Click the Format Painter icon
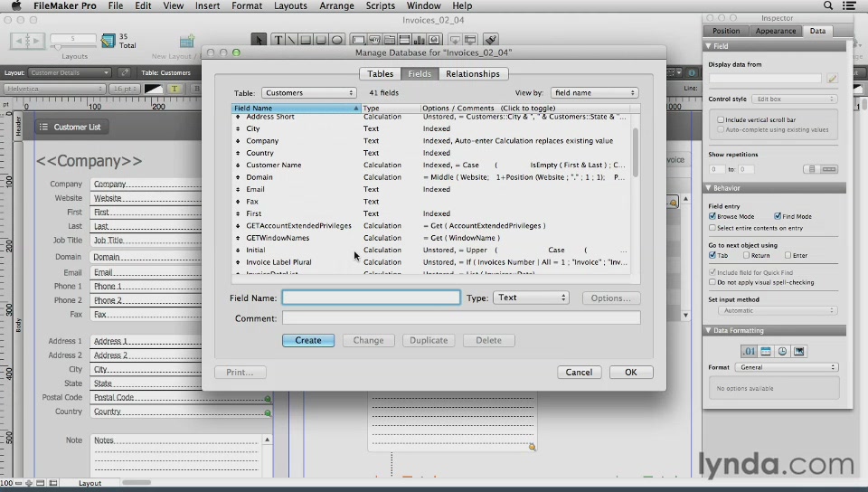 coord(490,40)
